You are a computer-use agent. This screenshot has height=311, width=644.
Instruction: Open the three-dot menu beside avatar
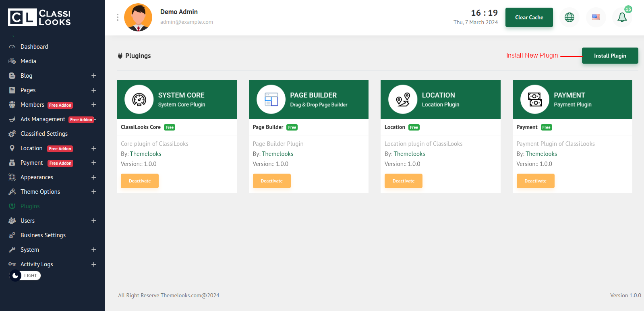pyautogui.click(x=118, y=17)
